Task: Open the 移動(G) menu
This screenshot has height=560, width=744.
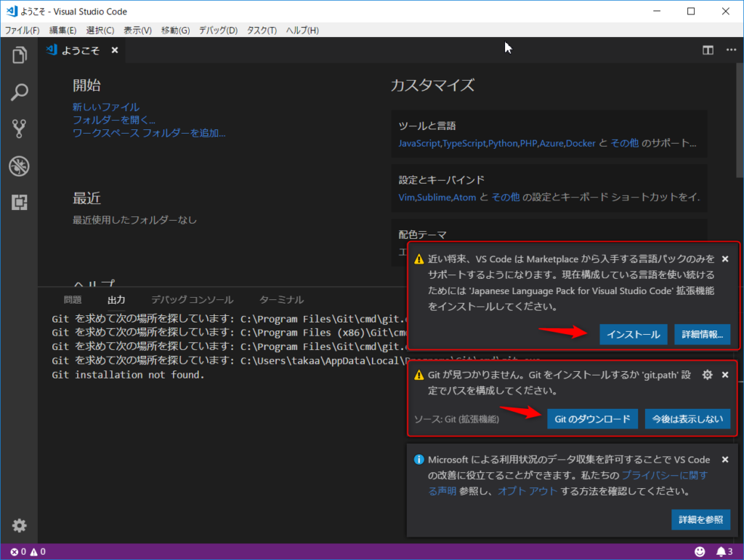Action: (175, 31)
